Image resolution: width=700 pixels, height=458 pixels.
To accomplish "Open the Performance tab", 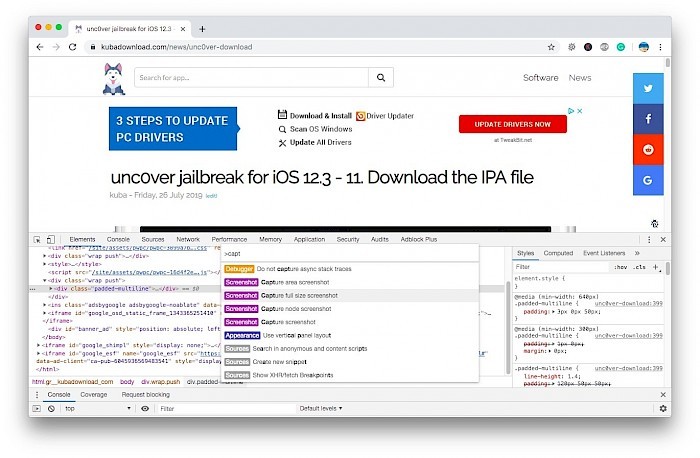I will [229, 240].
